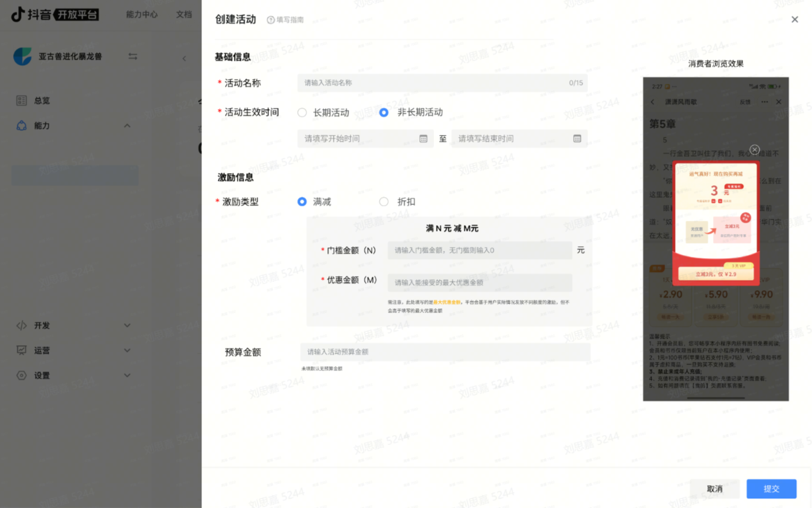Click the 提交 submit button

771,489
